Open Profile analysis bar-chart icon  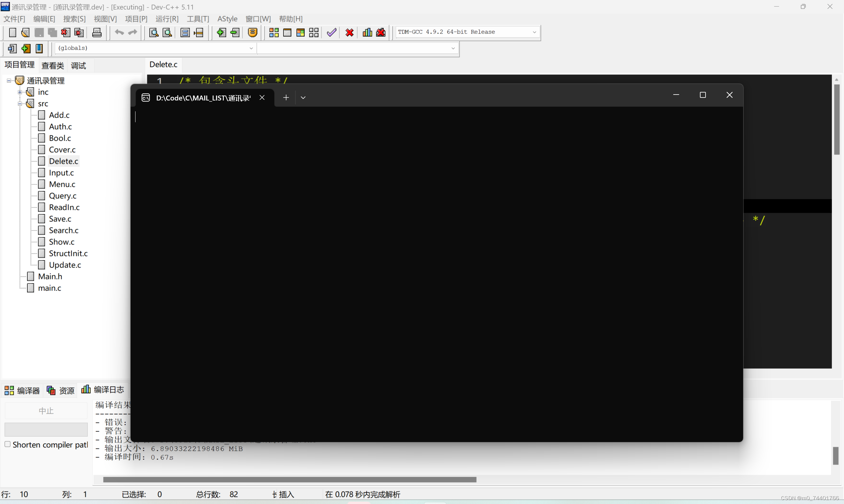click(x=367, y=32)
